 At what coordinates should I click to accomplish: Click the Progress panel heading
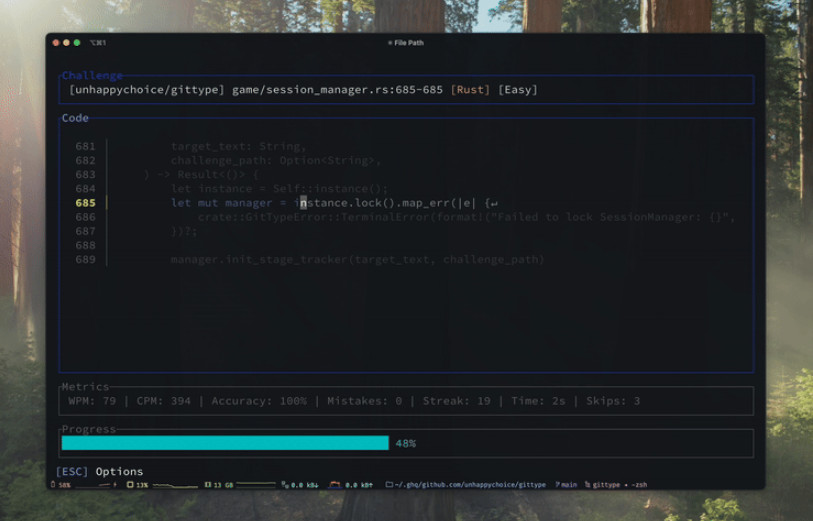pos(89,429)
